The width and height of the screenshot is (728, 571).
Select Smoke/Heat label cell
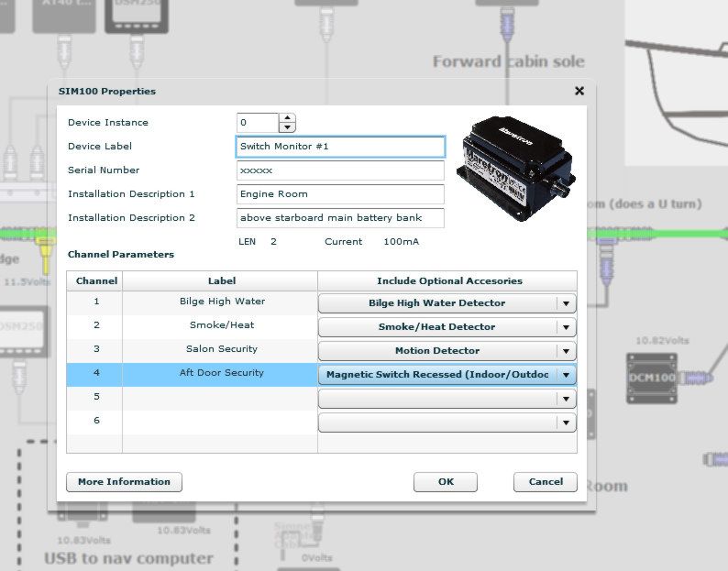220,327
